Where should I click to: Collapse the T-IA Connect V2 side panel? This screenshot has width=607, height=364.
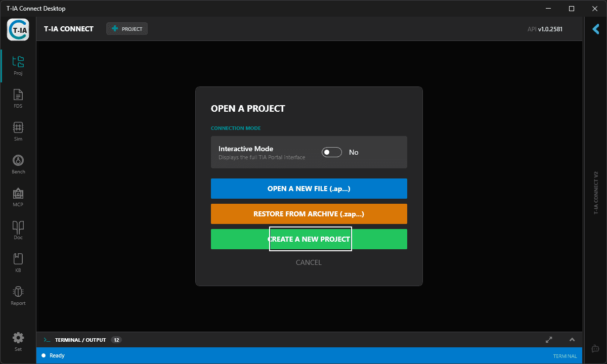[595, 29]
